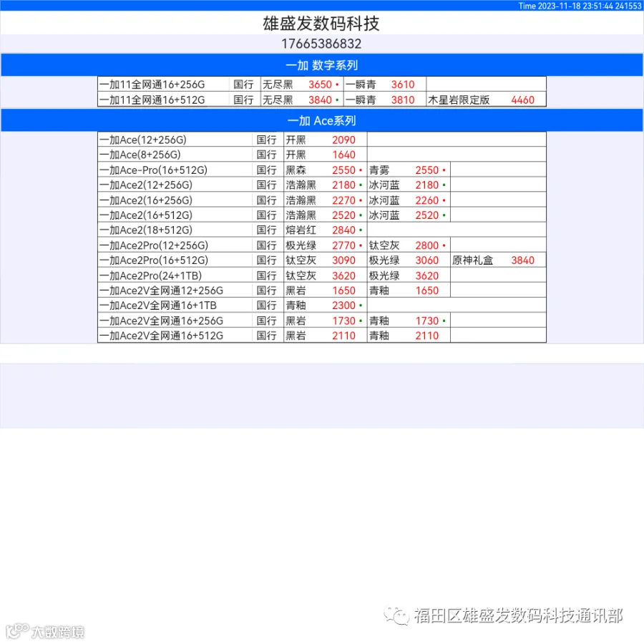Click price 2800 for 钛空灰
The image size is (644, 644).
427,245
